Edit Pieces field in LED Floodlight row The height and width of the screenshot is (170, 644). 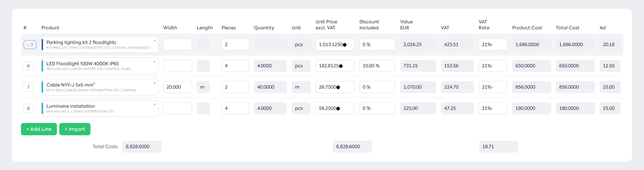tap(235, 66)
